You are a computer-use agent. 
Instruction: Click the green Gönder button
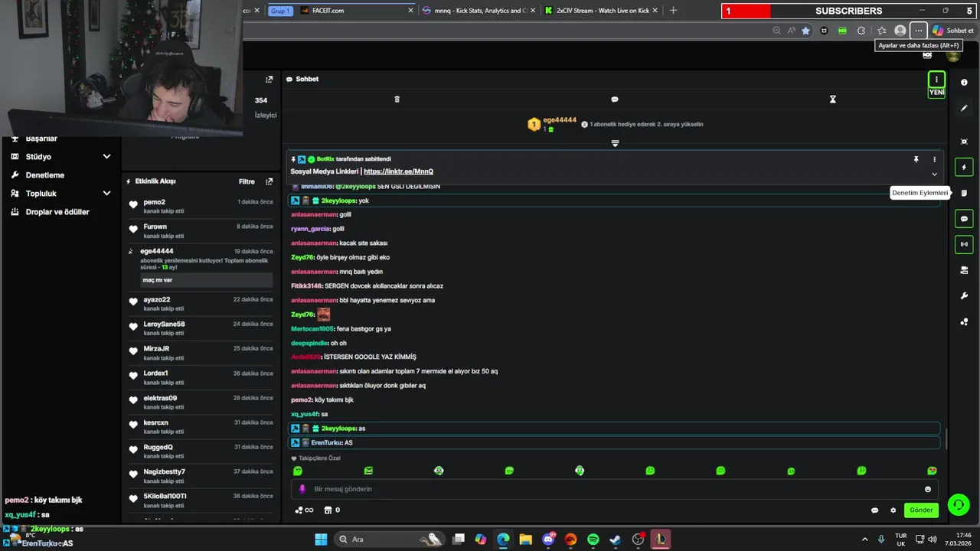pos(921,510)
